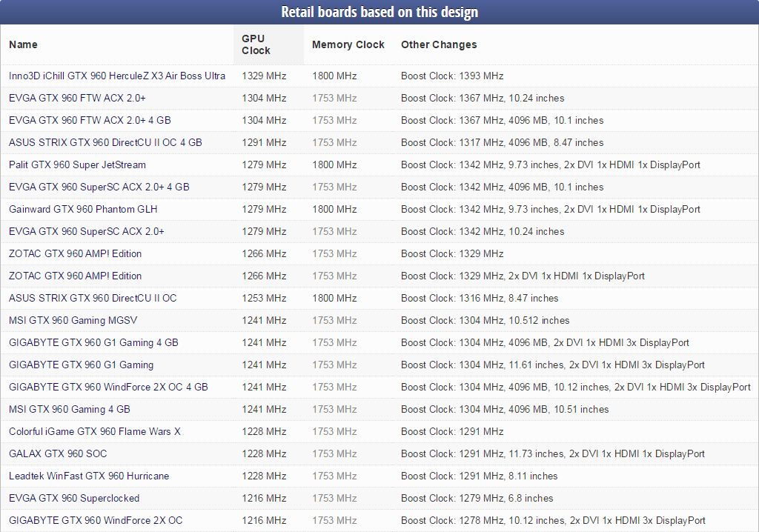Open Colorful iGame GTX 960 Flame Wars X
Viewport: 759px width, 532px height.
tap(95, 432)
